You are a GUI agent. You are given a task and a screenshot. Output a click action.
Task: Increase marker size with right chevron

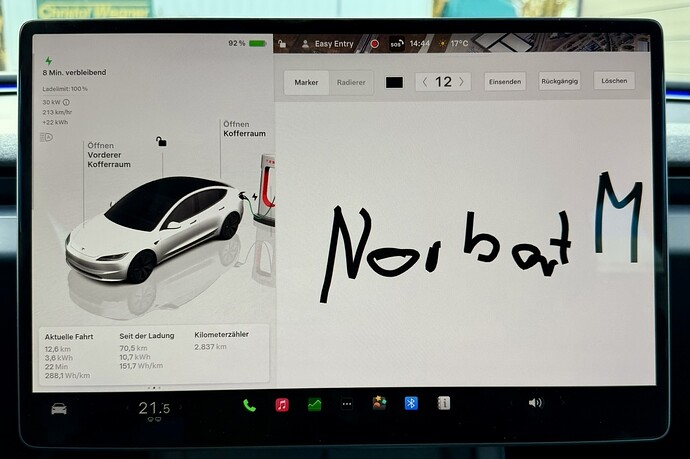(462, 81)
